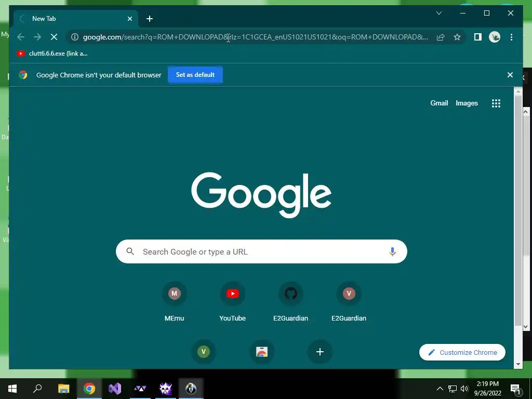Open the Google apps grid
Image resolution: width=532 pixels, height=399 pixels.
496,103
